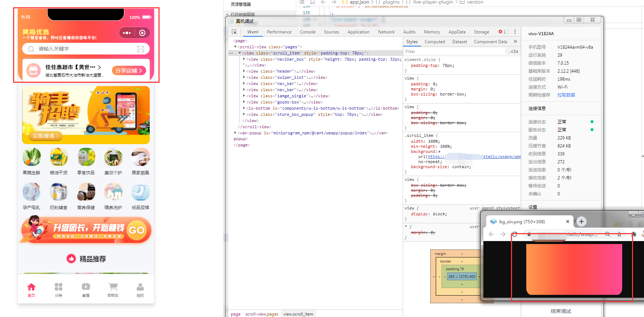Open the 购物车 shopping cart tab icon
Screen dimensions: 644x317
coord(113,287)
